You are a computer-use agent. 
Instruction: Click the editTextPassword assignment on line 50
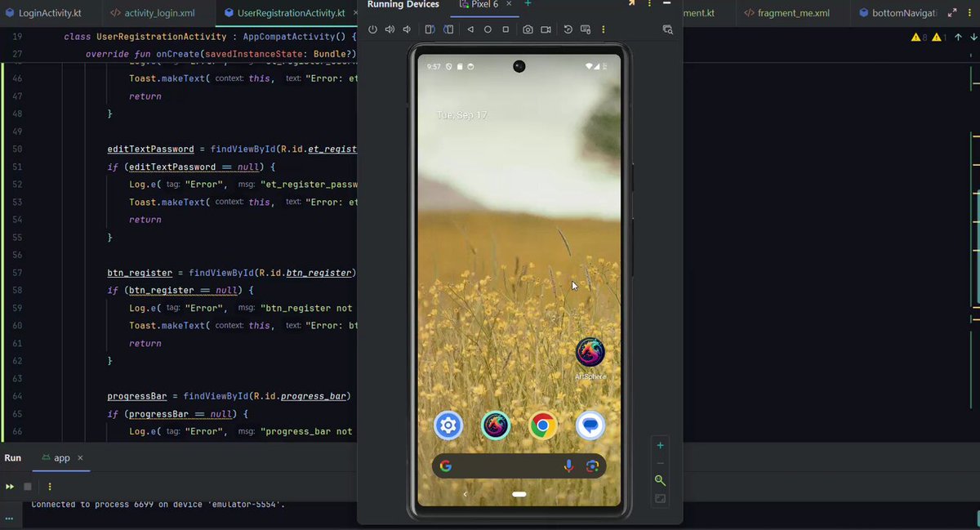pyautogui.click(x=232, y=149)
